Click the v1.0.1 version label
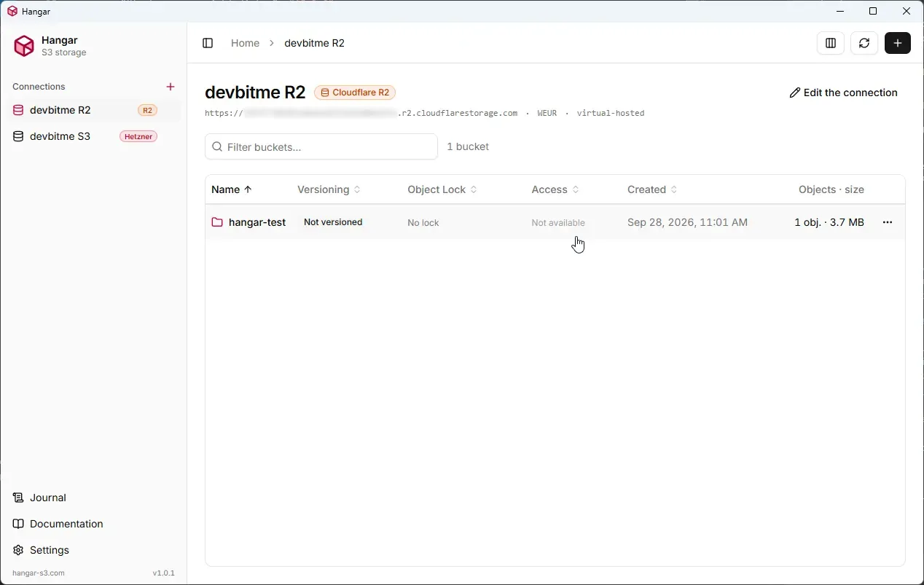The height and width of the screenshot is (585, 924). point(164,573)
